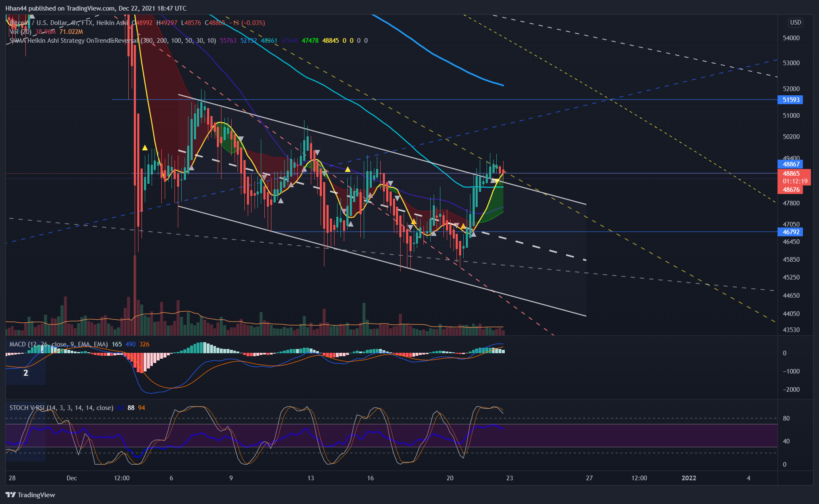
Task: Click the red 48865 current price label
Action: click(x=791, y=174)
